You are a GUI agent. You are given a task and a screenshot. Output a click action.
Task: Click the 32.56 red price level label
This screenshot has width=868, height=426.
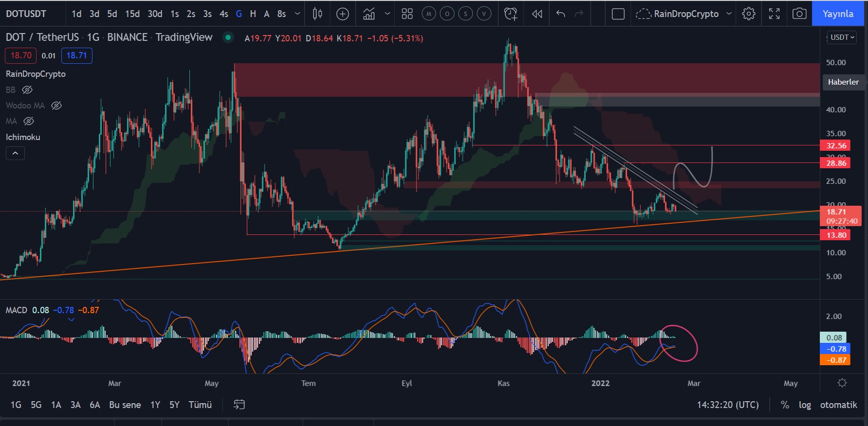836,145
